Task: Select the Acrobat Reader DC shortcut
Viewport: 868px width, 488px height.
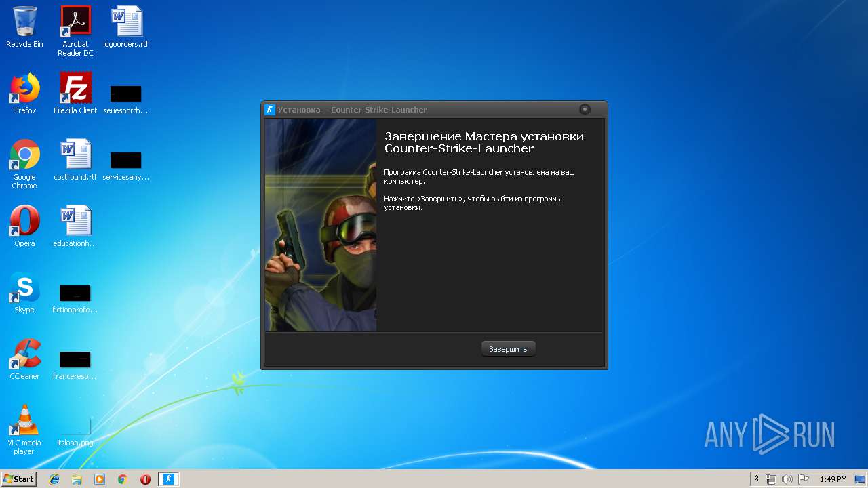Action: [75, 31]
